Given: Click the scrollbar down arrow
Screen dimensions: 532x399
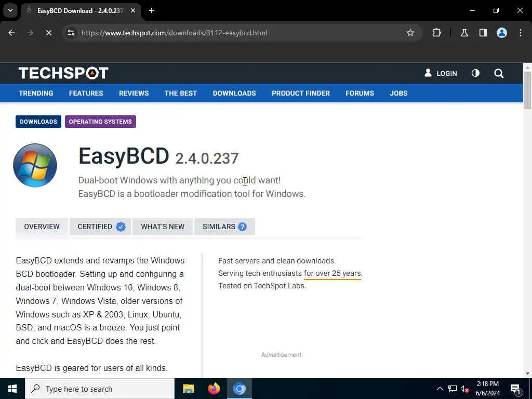Looking at the screenshot, I should [527, 374].
